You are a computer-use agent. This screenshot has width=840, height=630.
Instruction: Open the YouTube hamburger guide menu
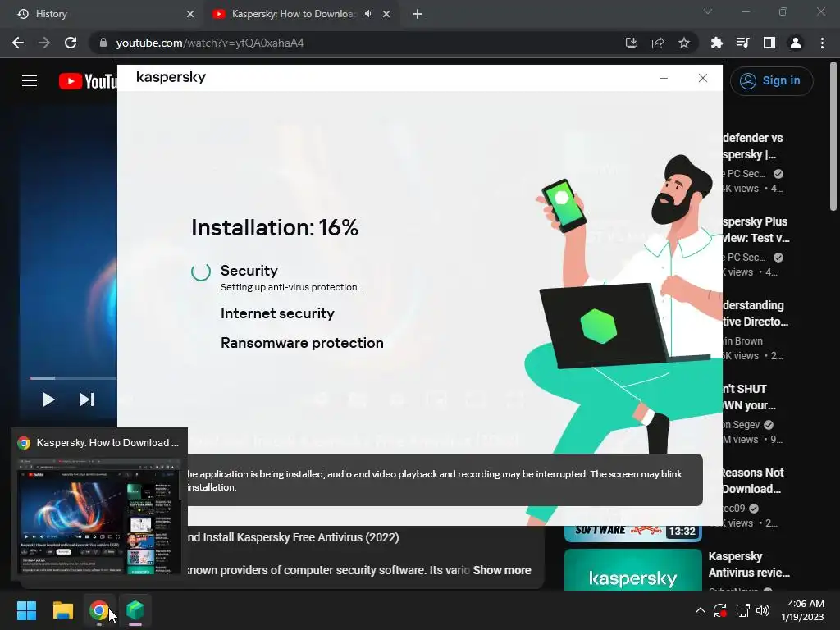(x=30, y=81)
